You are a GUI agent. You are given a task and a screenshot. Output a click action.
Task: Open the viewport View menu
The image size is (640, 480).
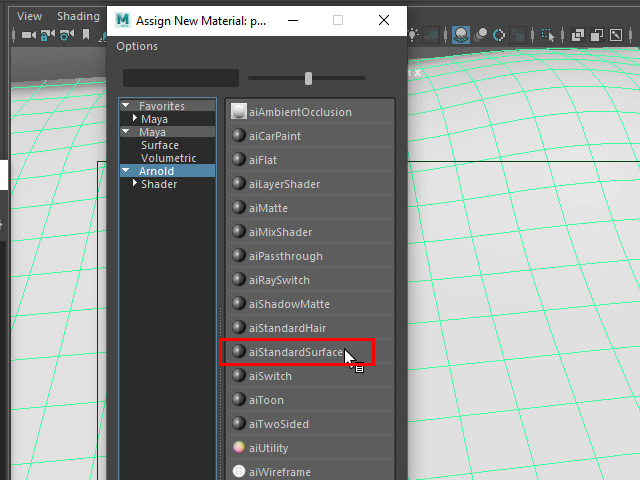[30, 16]
